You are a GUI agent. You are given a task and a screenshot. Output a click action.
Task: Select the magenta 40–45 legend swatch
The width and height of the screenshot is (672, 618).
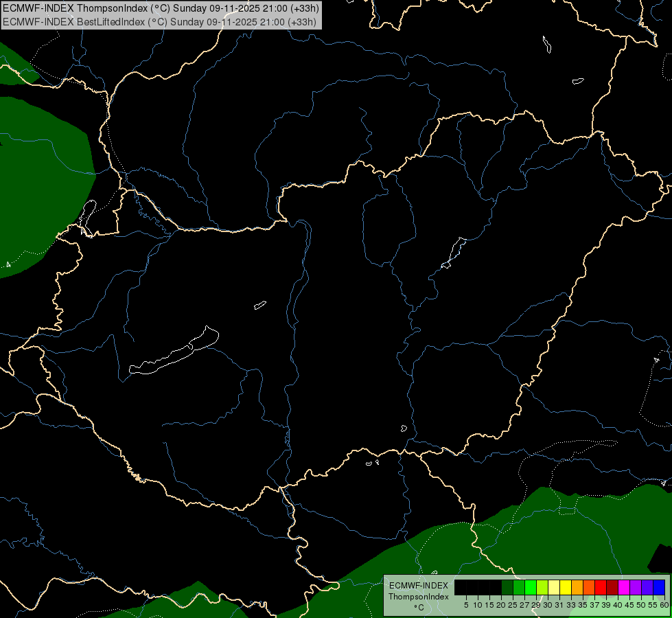click(x=624, y=587)
